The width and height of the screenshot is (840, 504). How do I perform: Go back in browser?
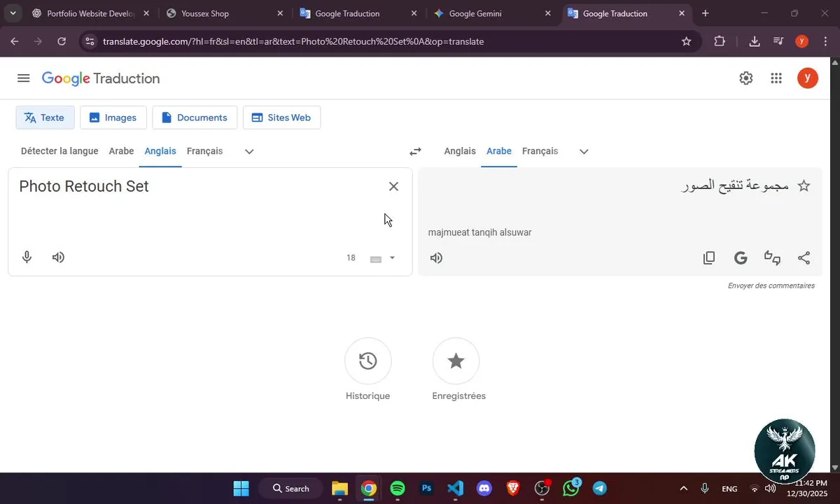point(15,41)
